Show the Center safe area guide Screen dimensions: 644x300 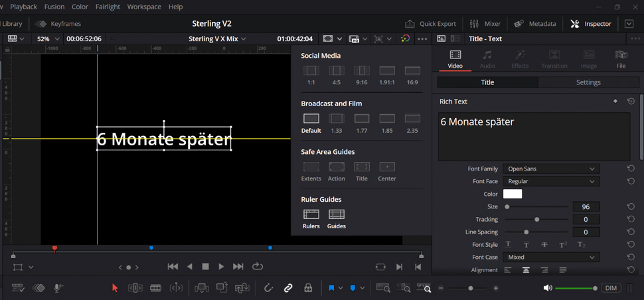coord(387,167)
